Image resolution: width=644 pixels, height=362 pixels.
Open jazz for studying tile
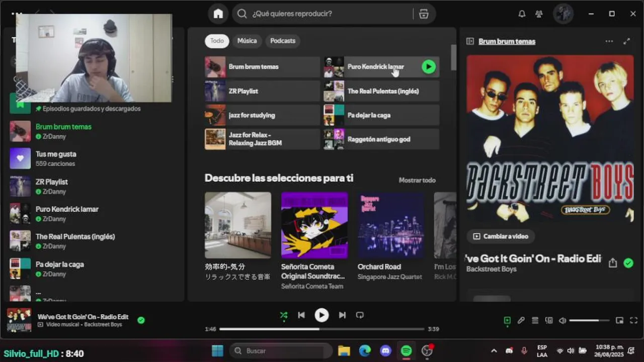click(262, 115)
